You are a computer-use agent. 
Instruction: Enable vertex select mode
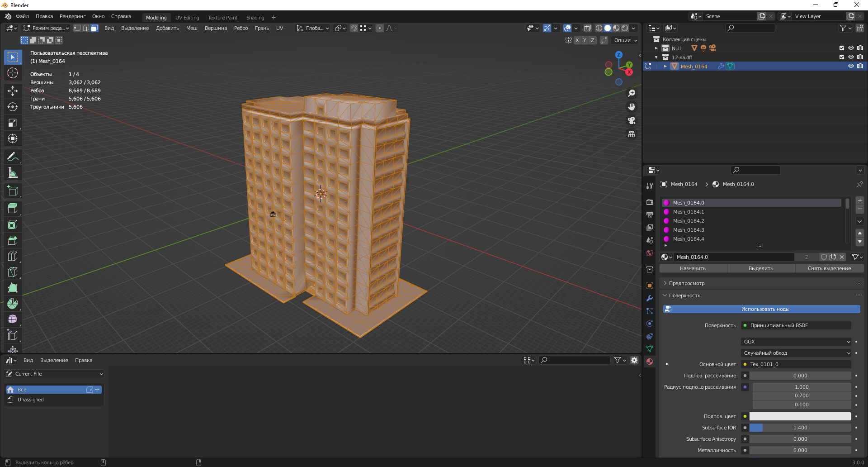click(77, 28)
